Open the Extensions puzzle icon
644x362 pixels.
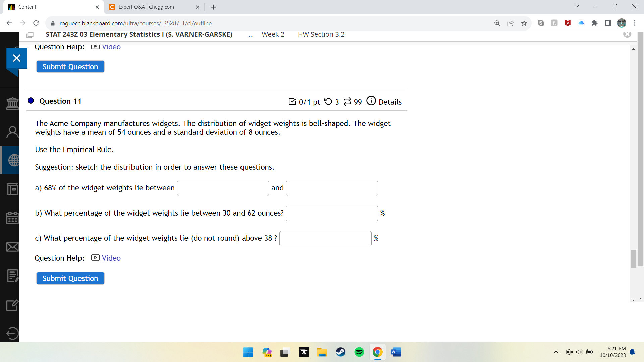point(594,23)
